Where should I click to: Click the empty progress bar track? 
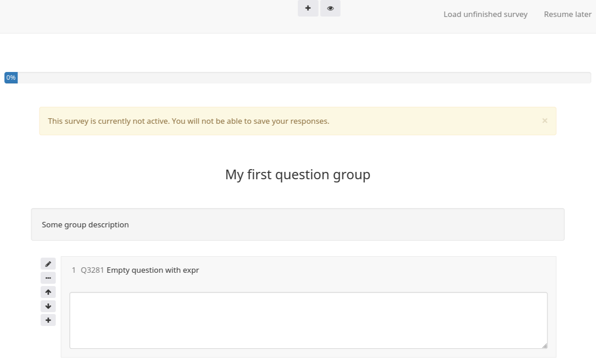click(303, 78)
